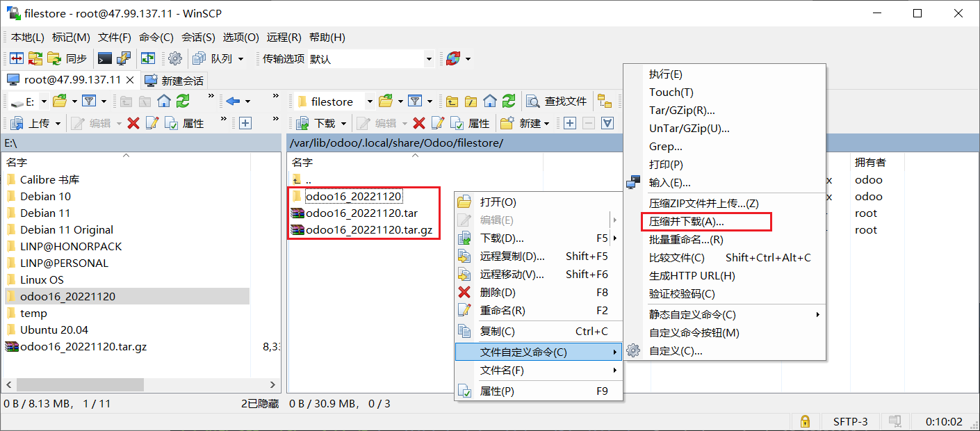Click the remote path /var/lib/odoo/.local/share/Odoo/filestore/
This screenshot has width=980, height=431.
[397, 143]
